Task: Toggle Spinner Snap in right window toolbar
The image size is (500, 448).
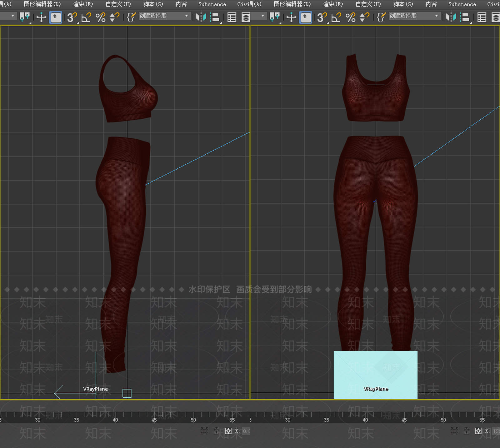Action: (x=365, y=17)
